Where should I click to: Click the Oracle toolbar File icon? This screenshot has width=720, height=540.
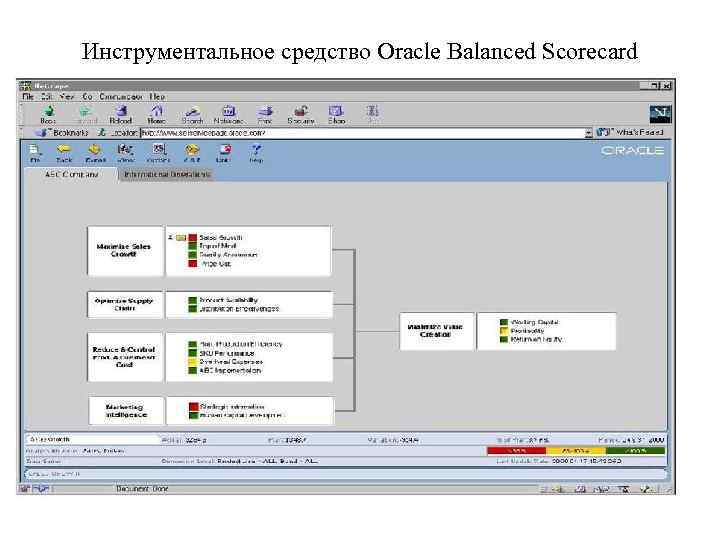(35, 151)
